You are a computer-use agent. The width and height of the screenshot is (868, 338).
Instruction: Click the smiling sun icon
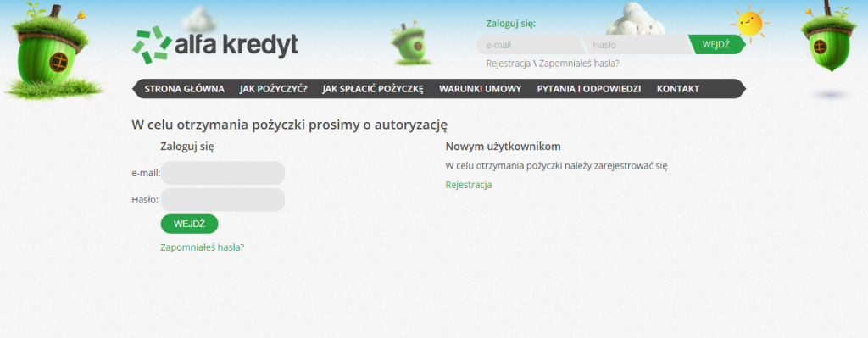click(749, 24)
